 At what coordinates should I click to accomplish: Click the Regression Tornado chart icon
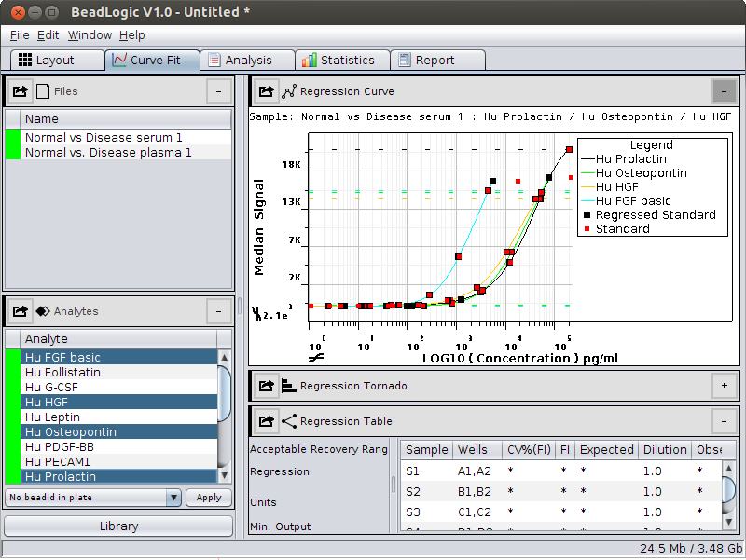pos(289,386)
